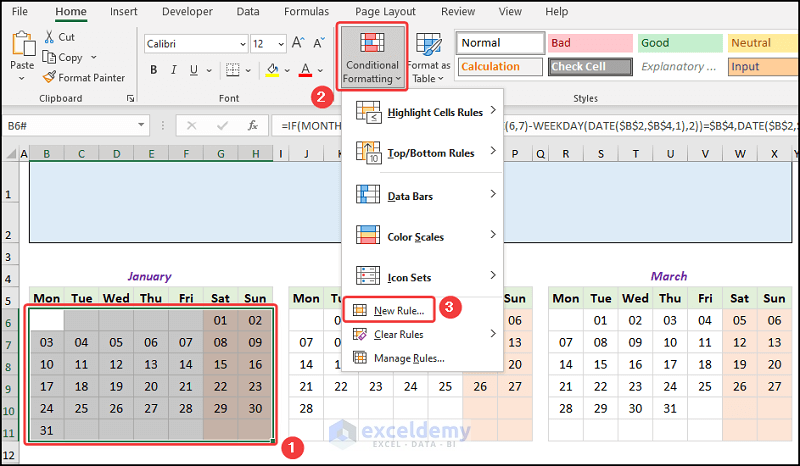Expand Highlight Cells Rules submenu arrow
This screenshot has width=800, height=466.
pos(493,110)
